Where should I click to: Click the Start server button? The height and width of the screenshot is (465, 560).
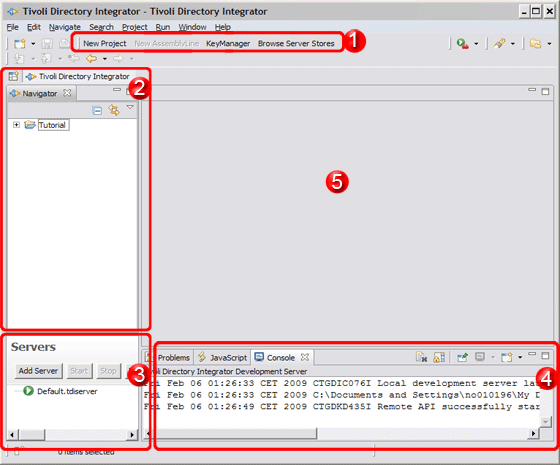point(79,371)
